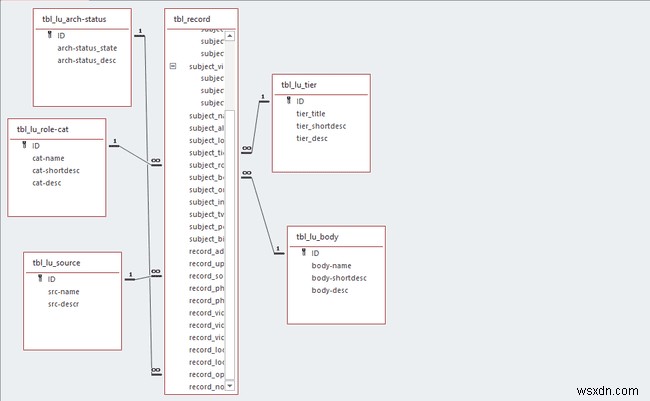Select the tbl_lu_source table title
Image resolution: width=650 pixels, height=401 pixels.
pos(56,263)
